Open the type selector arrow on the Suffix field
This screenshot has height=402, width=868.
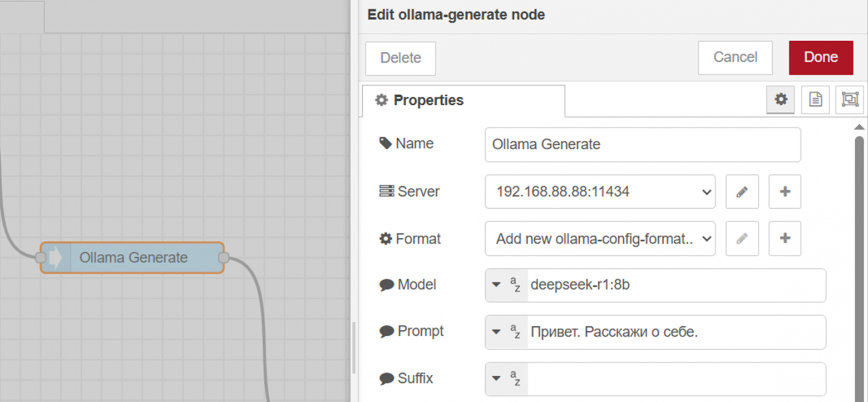pos(496,379)
